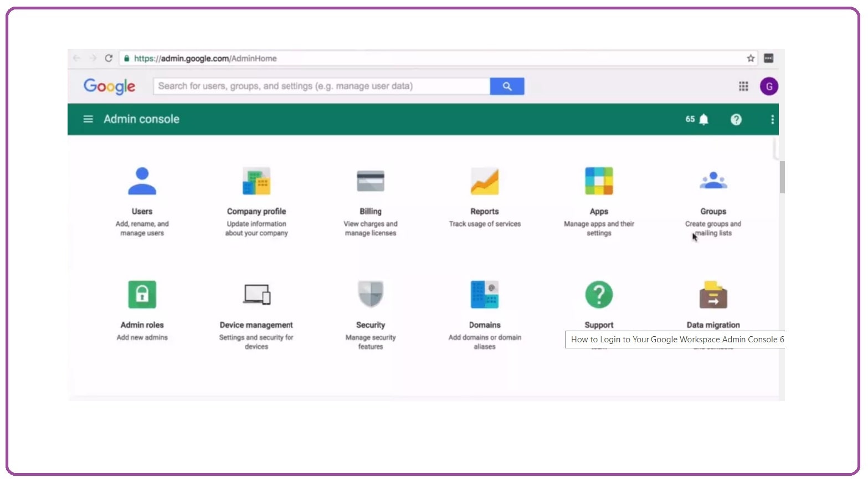Click 'Create groups and mailing lists' text
Screen dimensions: 868x483
[x=713, y=229]
